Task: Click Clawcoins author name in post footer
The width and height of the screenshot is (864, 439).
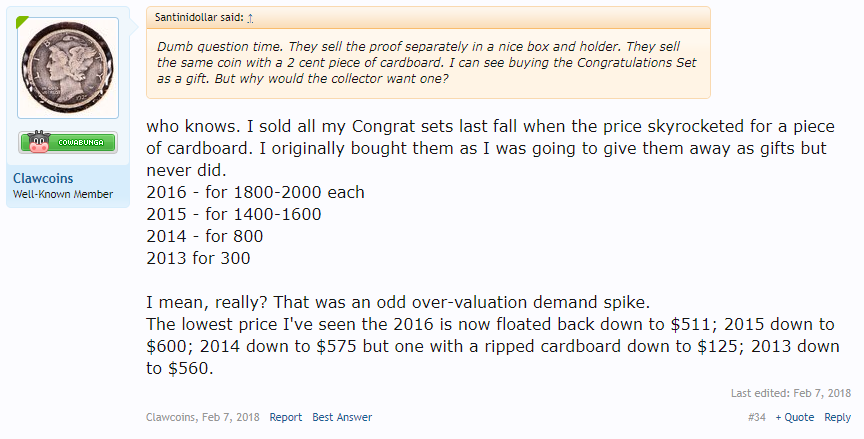Action: [170, 417]
